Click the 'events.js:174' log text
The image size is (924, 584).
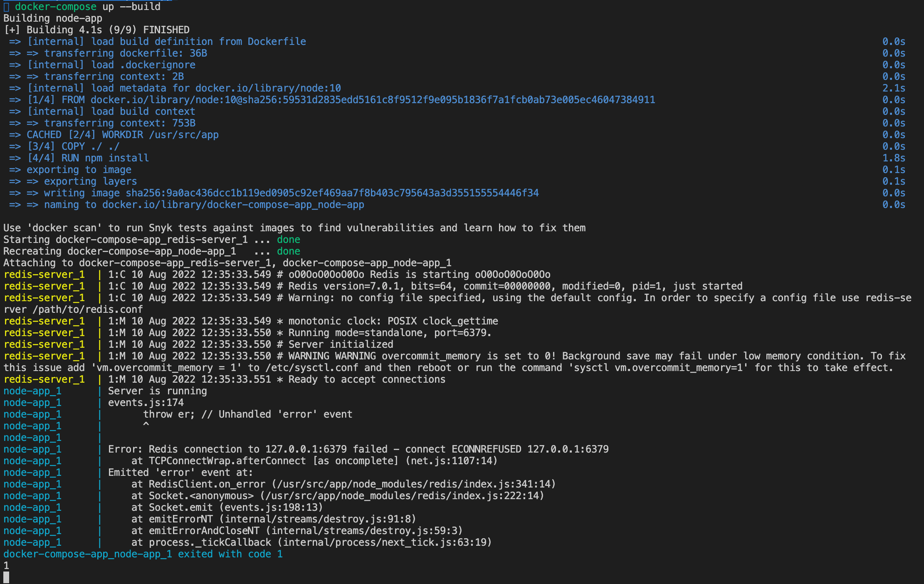click(x=146, y=403)
